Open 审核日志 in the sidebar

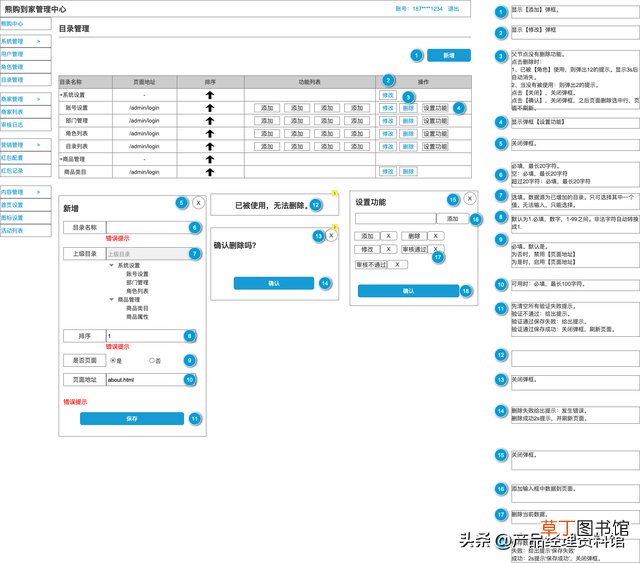25,125
